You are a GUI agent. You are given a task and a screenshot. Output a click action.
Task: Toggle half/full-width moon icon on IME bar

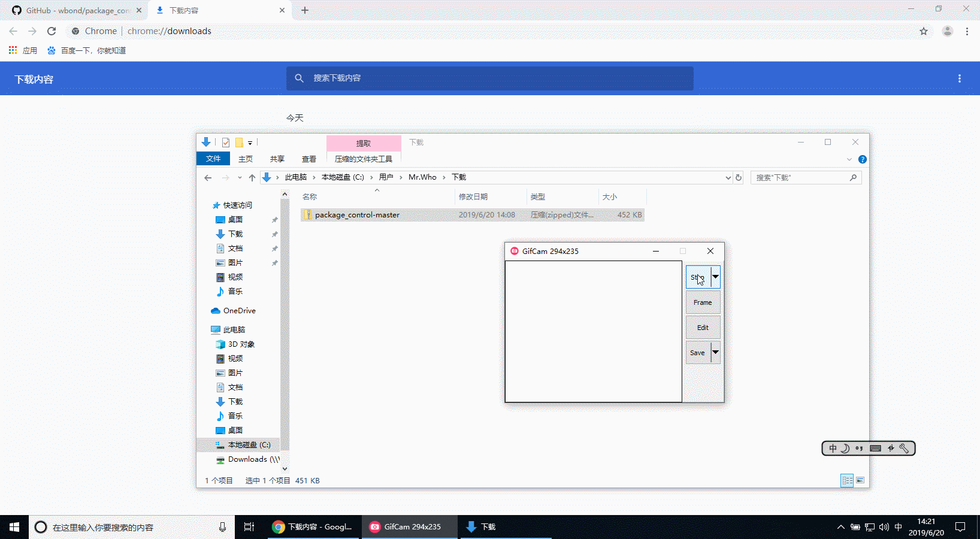pos(845,449)
